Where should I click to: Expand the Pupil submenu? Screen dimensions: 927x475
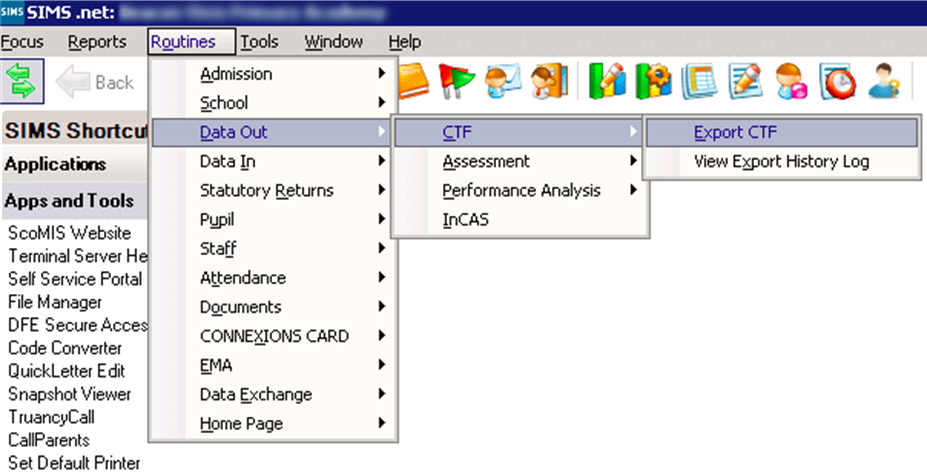pyautogui.click(x=272, y=219)
